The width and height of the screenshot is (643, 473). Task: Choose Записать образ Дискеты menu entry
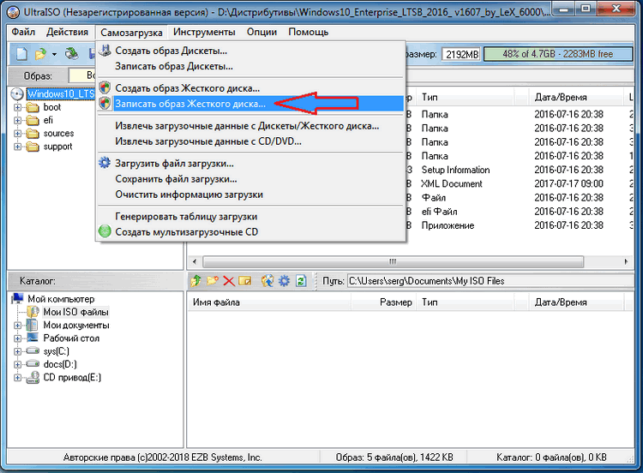[x=251, y=66]
